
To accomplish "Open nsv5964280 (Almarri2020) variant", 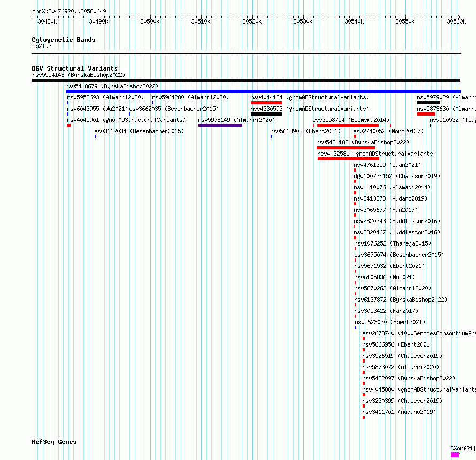I will 190,97.
